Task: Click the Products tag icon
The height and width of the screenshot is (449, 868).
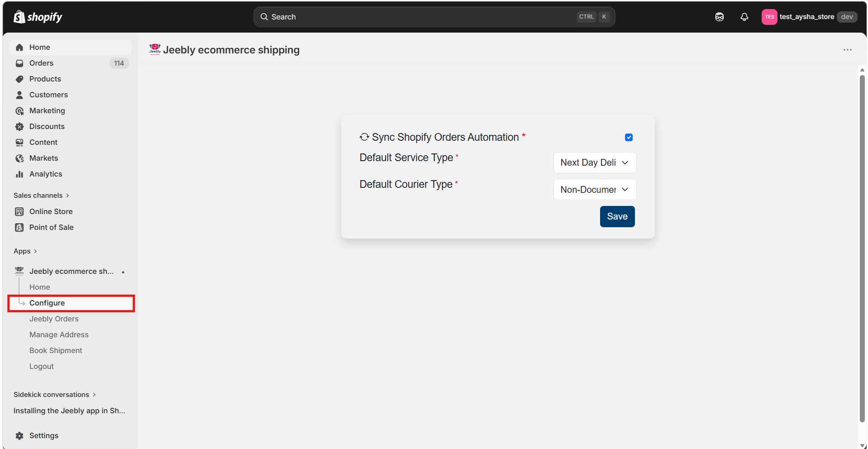Action: tap(19, 79)
